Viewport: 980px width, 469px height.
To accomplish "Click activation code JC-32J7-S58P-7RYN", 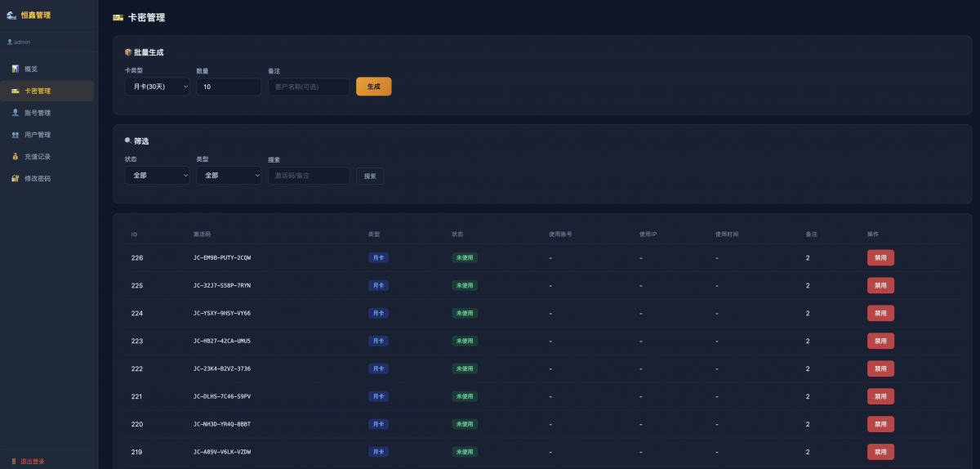I will [222, 286].
